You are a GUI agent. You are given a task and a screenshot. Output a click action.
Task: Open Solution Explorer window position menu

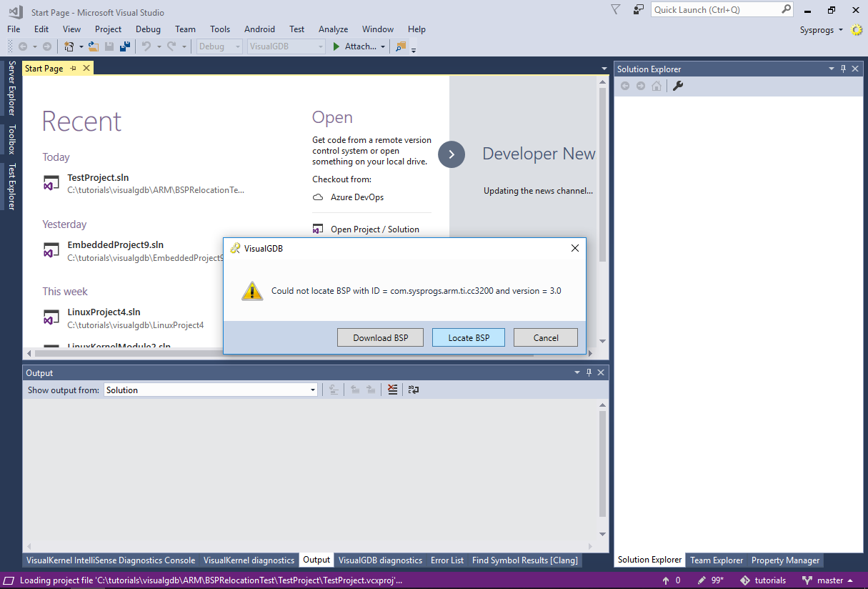(x=831, y=69)
